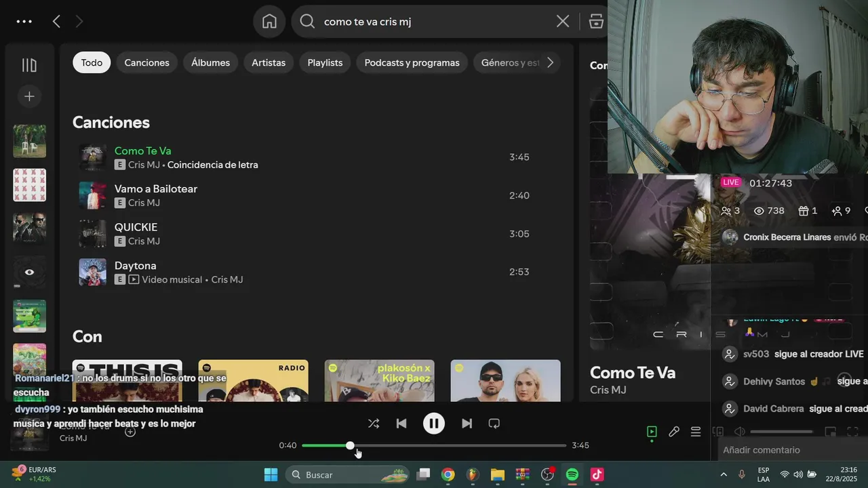The width and height of the screenshot is (868, 488).
Task: Open TikTok Live Studio from the taskbar
Action: coord(597,474)
